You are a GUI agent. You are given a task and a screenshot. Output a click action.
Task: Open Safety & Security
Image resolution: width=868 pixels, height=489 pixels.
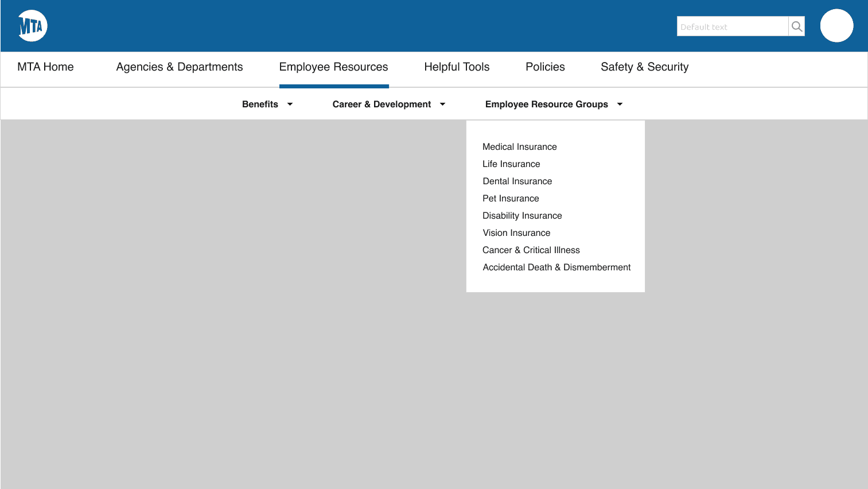(644, 67)
